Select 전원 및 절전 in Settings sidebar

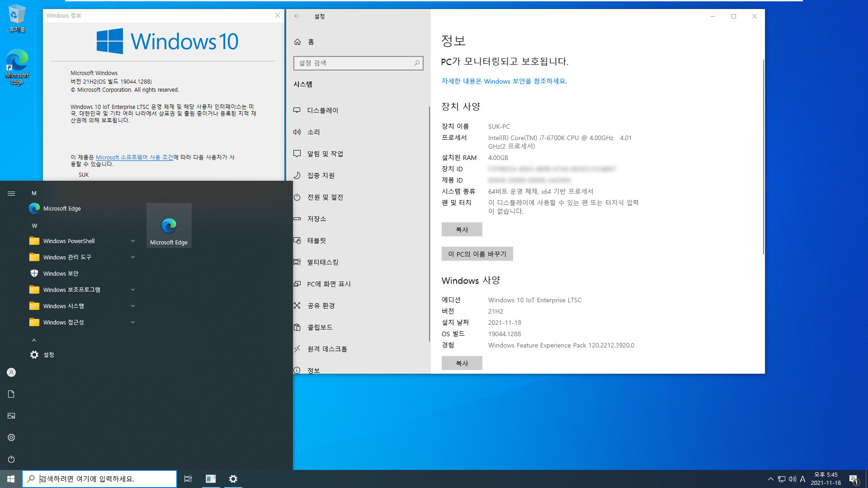click(x=325, y=197)
